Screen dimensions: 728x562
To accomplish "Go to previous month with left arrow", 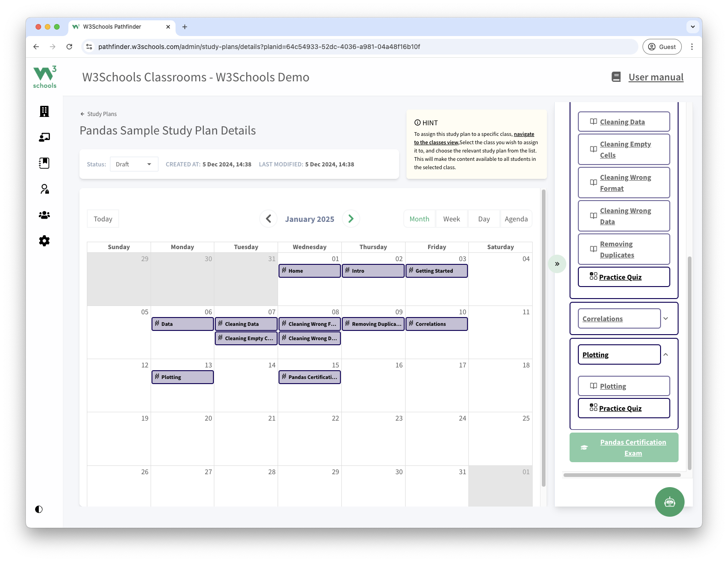I will tap(268, 219).
